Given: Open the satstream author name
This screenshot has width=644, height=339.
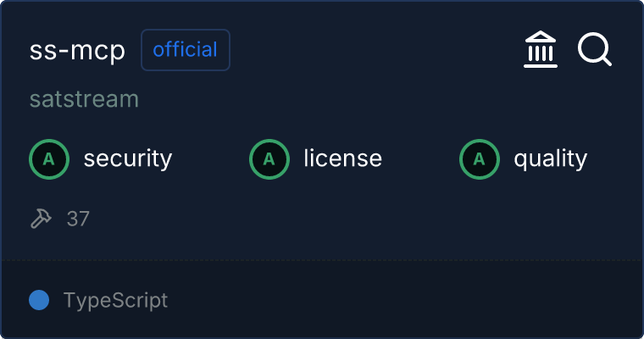Looking at the screenshot, I should (84, 99).
